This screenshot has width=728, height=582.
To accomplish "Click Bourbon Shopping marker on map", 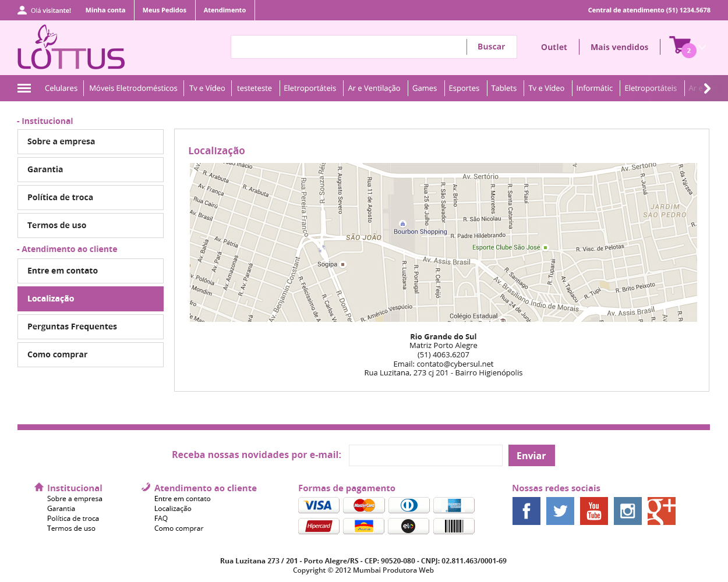I will point(402,224).
